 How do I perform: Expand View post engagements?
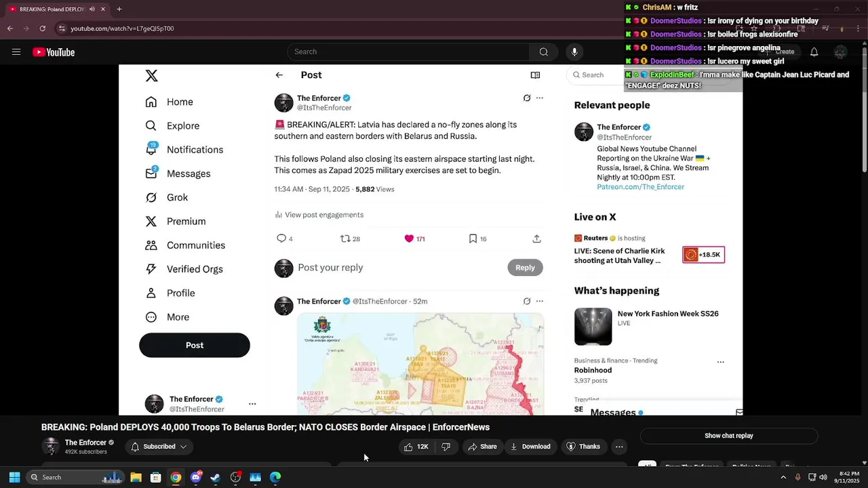319,215
